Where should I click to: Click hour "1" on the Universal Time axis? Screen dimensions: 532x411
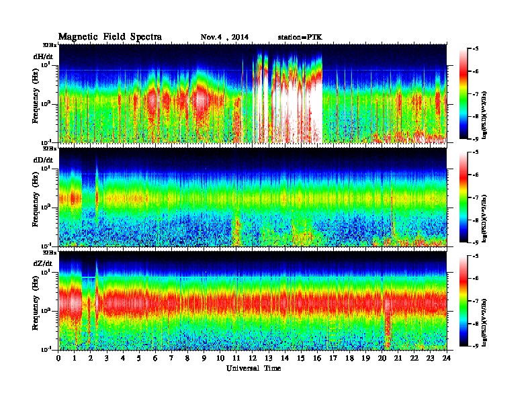pyautogui.click(x=75, y=358)
